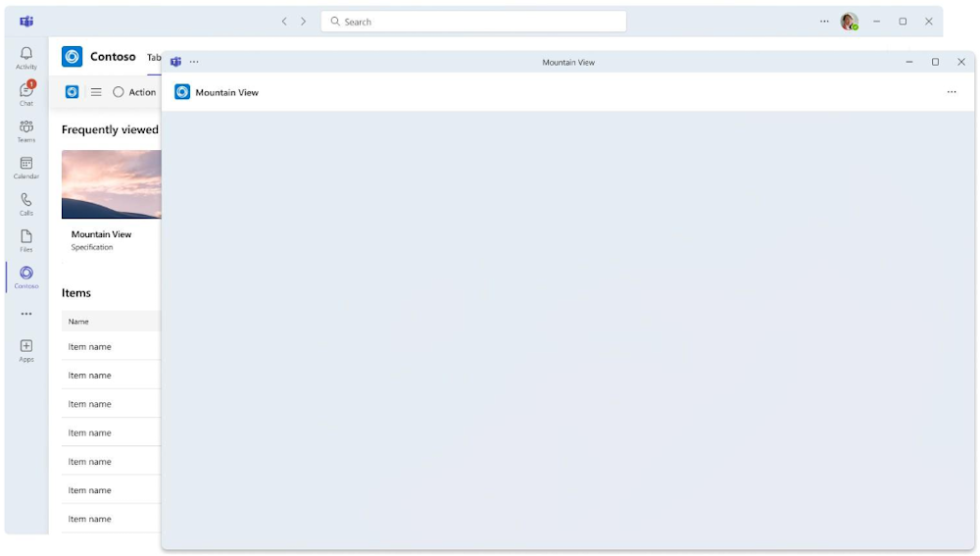This screenshot has height=556, width=980.
Task: Click the Specification label under Mountain View
Action: [x=92, y=247]
